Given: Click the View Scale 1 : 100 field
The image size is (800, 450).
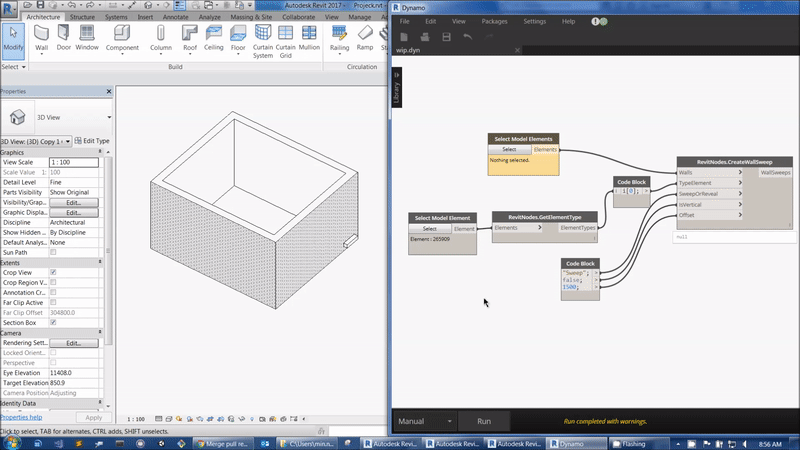Looking at the screenshot, I should coord(74,162).
